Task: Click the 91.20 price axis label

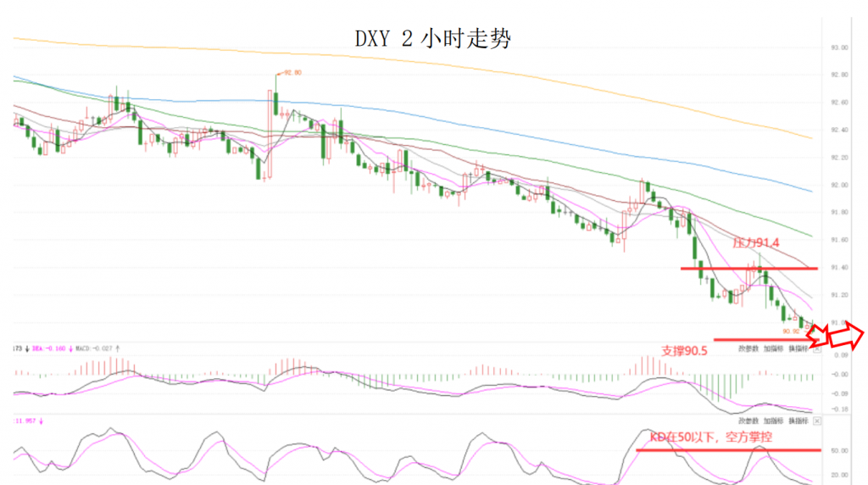Action: [x=839, y=295]
